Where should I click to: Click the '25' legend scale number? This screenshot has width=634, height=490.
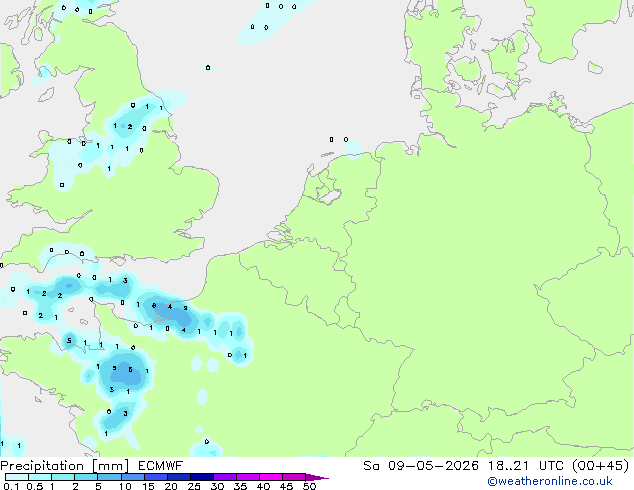click(x=194, y=486)
